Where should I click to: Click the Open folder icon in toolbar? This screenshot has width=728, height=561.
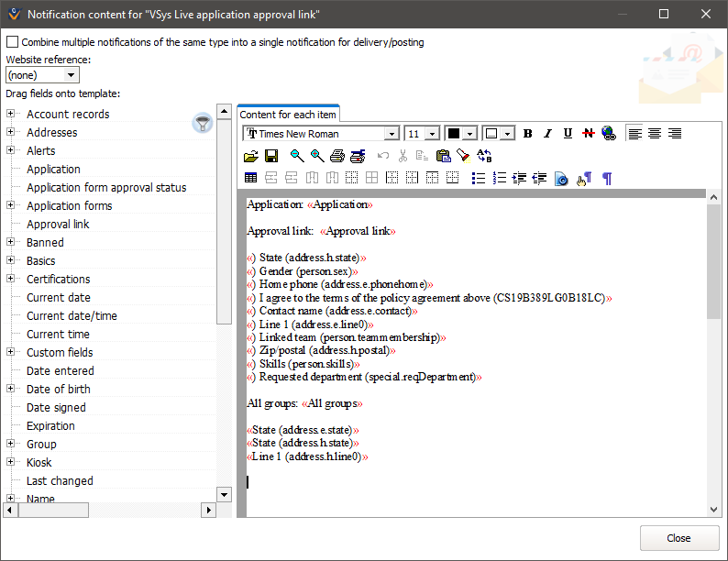coord(251,157)
